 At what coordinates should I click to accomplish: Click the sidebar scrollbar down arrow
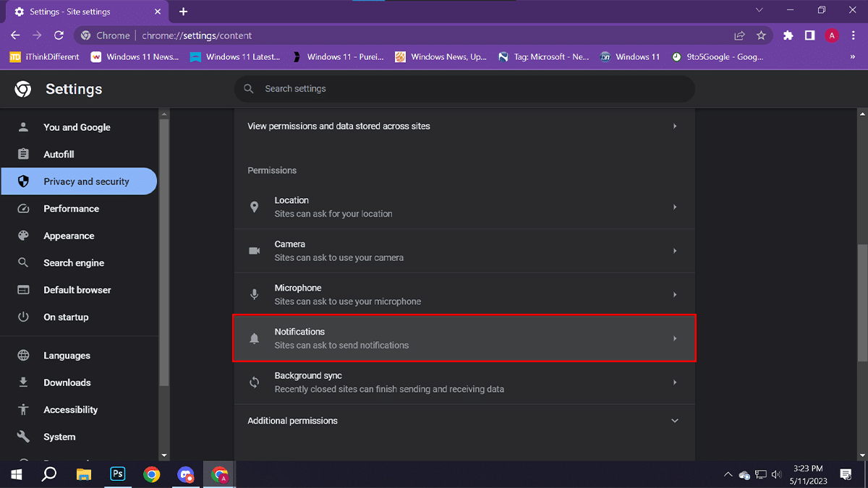[164, 455]
